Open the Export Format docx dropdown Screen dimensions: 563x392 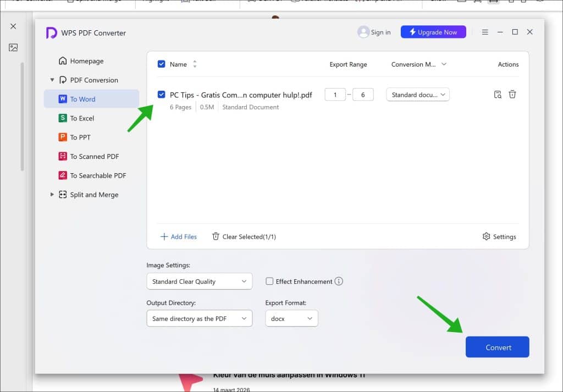tap(291, 318)
